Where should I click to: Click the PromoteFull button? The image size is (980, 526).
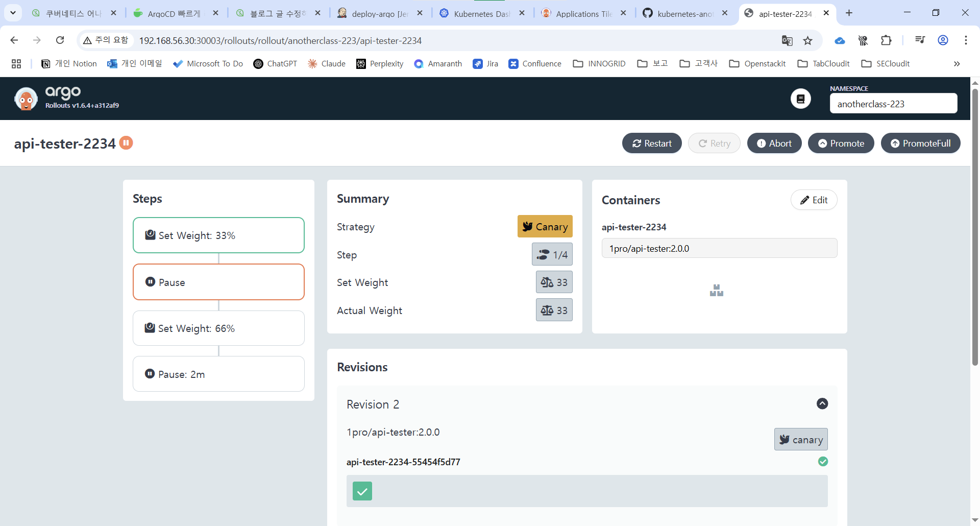pyautogui.click(x=921, y=144)
